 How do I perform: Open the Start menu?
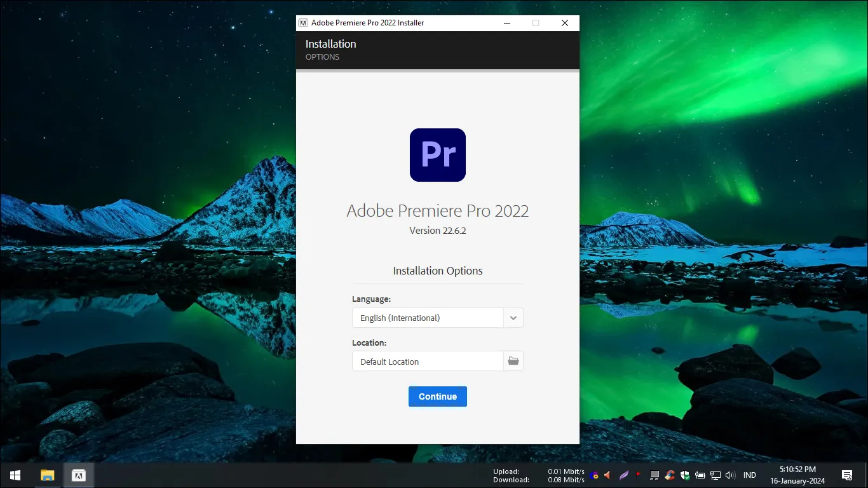tap(14, 475)
